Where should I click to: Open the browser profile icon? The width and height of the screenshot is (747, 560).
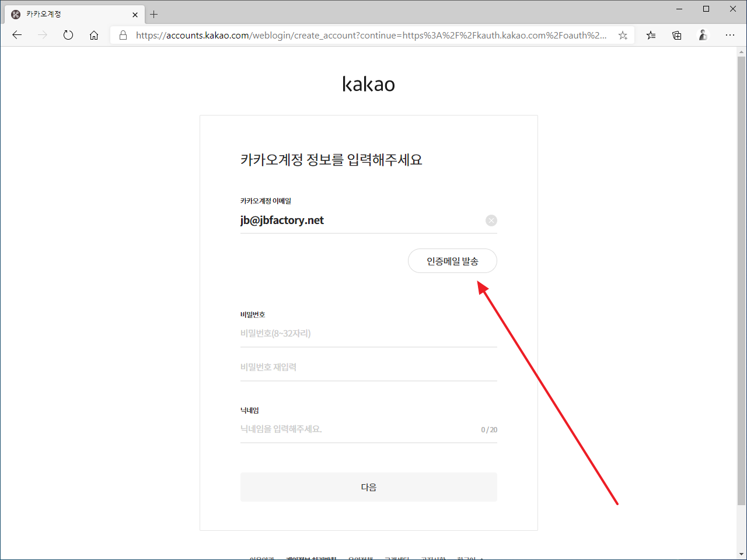pos(703,35)
